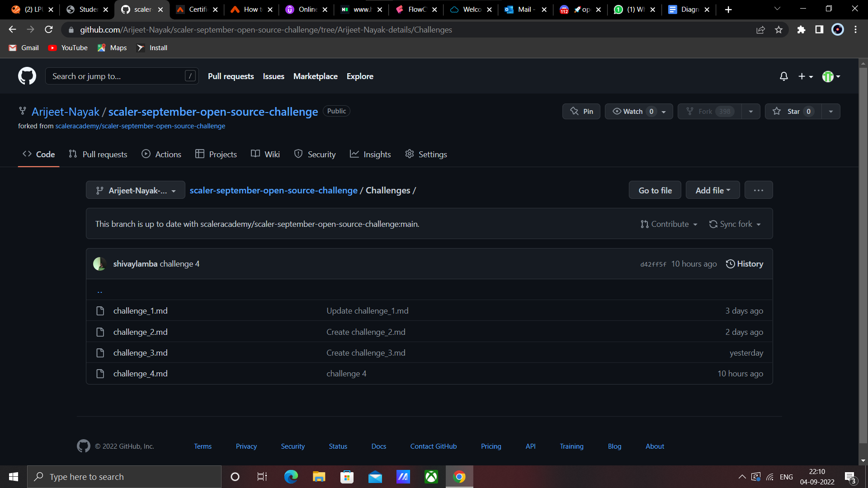Open the challenge_4.md file link
This screenshot has height=488, width=868.
[140, 373]
